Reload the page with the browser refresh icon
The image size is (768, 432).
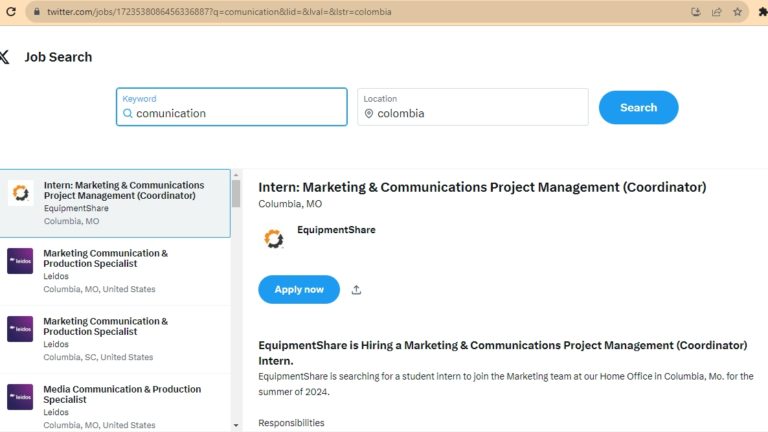11,12
